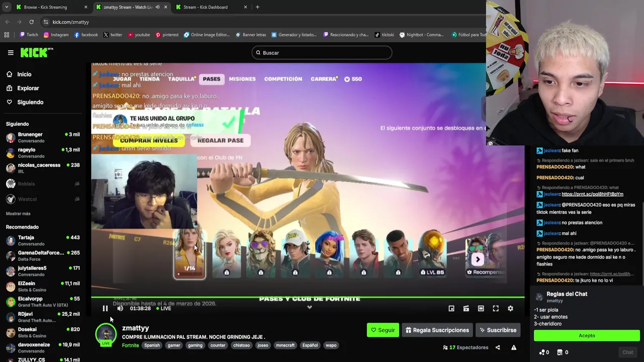Toggle theater mode in the player

point(481,308)
